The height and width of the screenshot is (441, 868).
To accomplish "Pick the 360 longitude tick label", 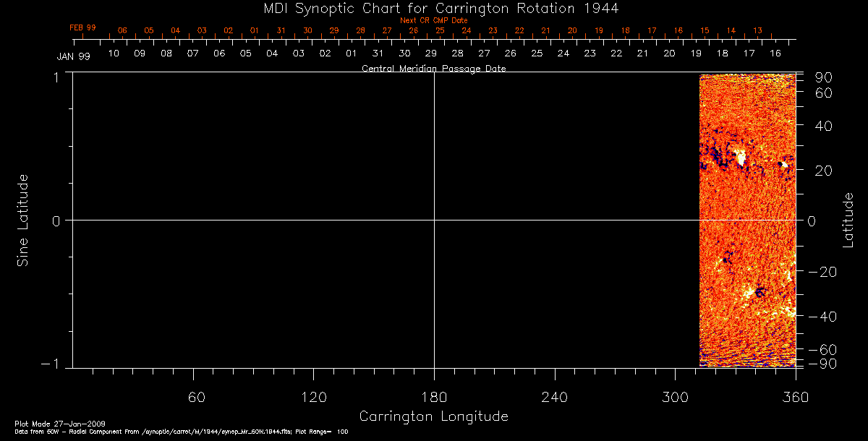I will pyautogui.click(x=795, y=396).
